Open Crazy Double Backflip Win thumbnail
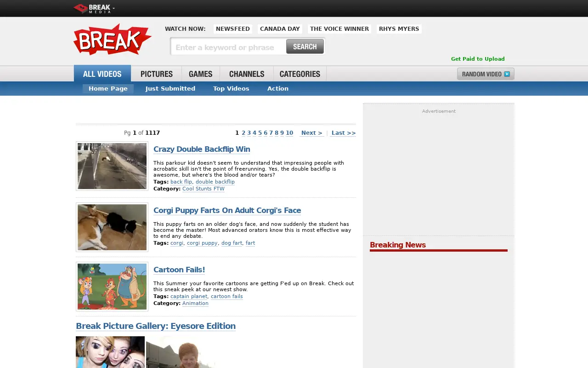Viewport: 588px width, 368px height. pyautogui.click(x=112, y=166)
